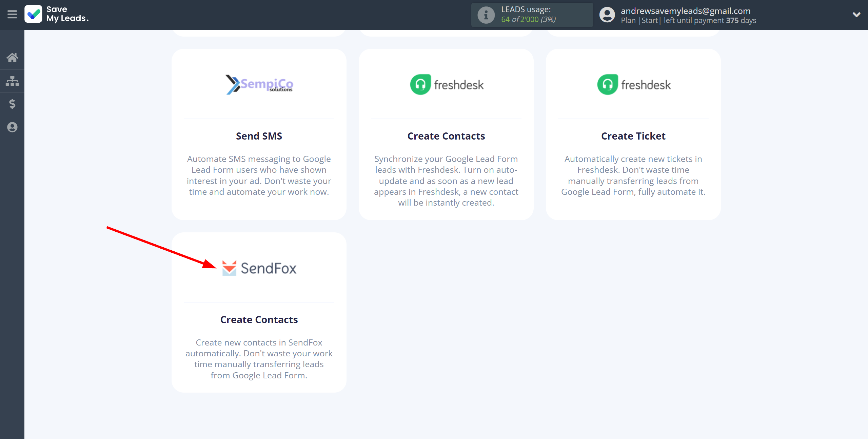This screenshot has height=439, width=868.
Task: Click the '64 of 2'000 (3%)' usage text
Action: (x=529, y=20)
